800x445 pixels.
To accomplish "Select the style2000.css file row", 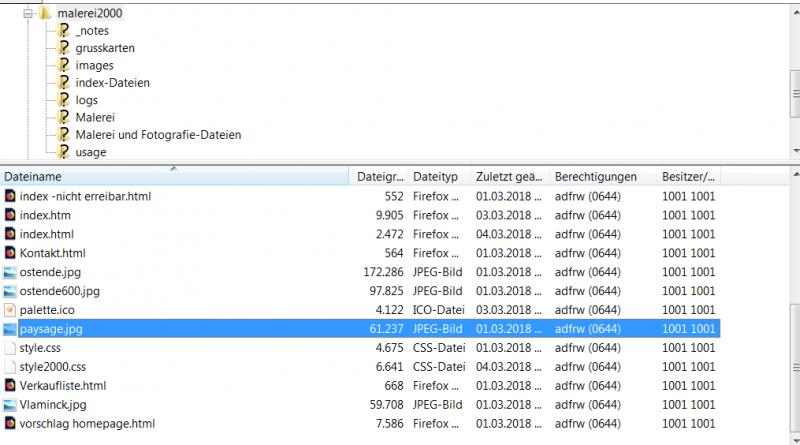I will pyautogui.click(x=52, y=367).
